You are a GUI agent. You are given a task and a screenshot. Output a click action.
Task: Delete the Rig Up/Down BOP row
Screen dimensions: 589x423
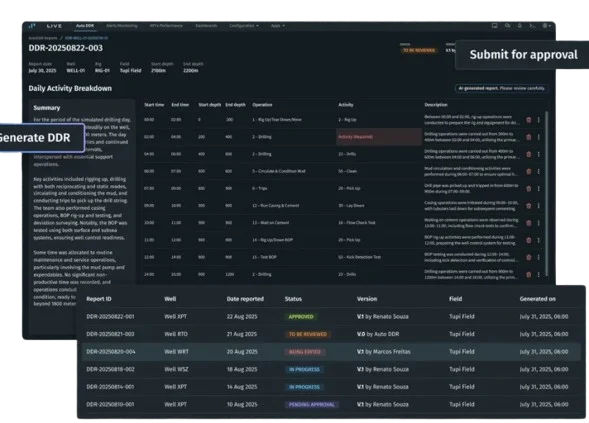[529, 240]
